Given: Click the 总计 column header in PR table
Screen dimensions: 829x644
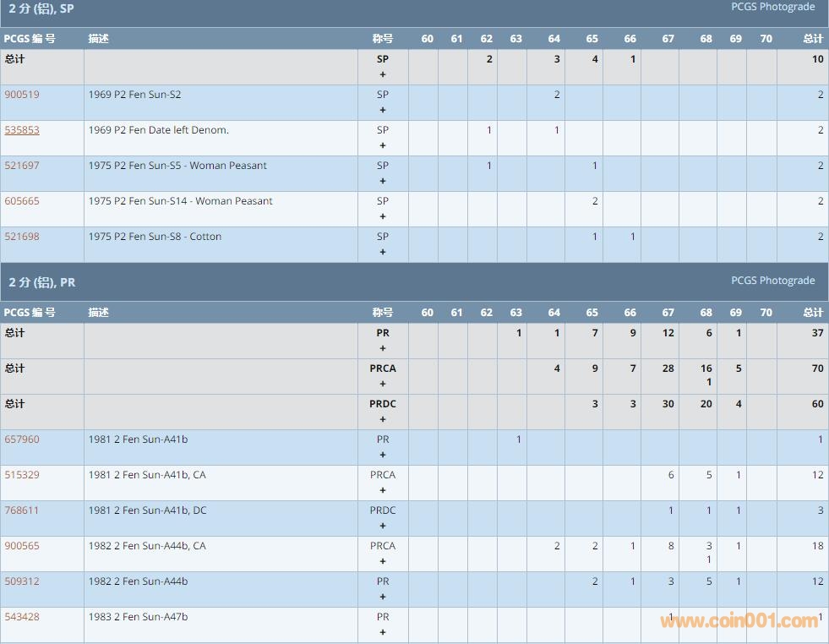Looking at the screenshot, I should [x=812, y=313].
